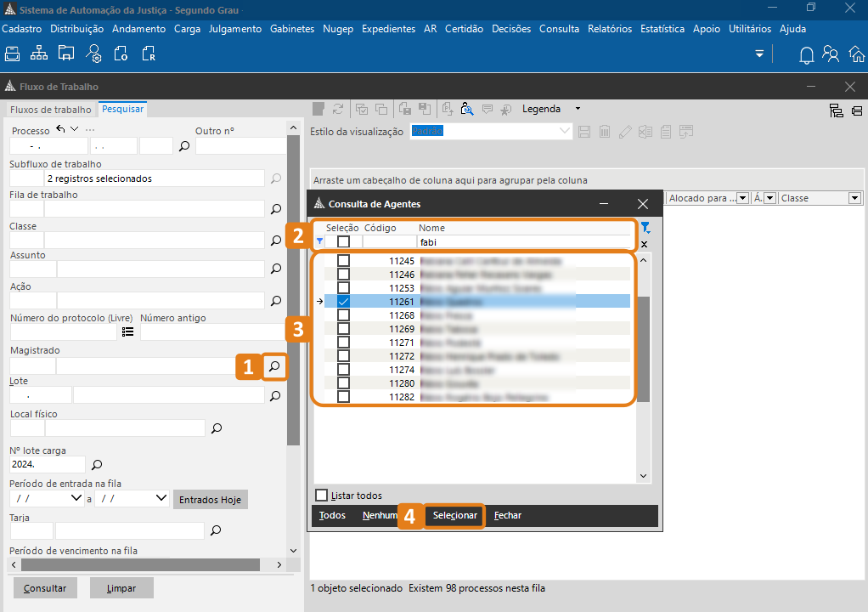
Task: Open the Relatórios menu
Action: tap(610, 29)
